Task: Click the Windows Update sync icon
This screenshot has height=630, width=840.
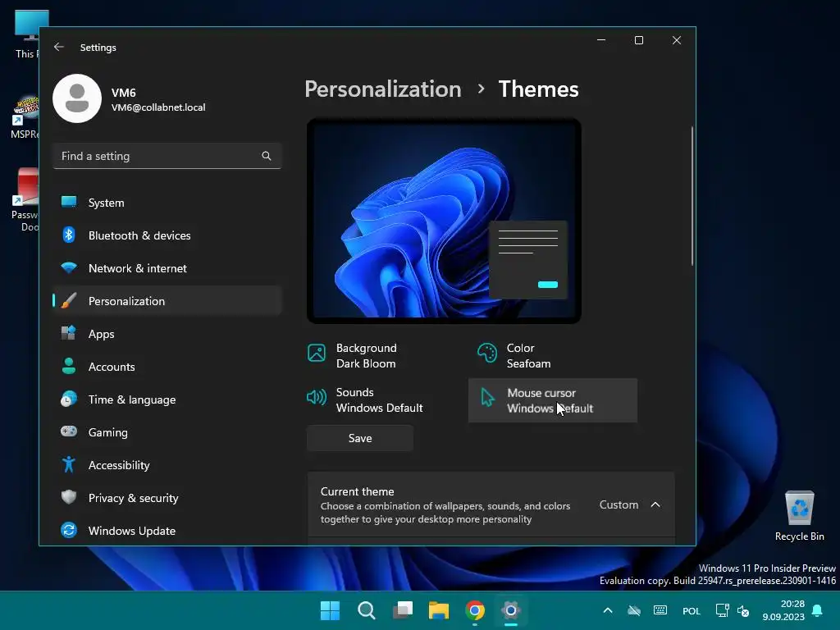Action: click(x=69, y=531)
